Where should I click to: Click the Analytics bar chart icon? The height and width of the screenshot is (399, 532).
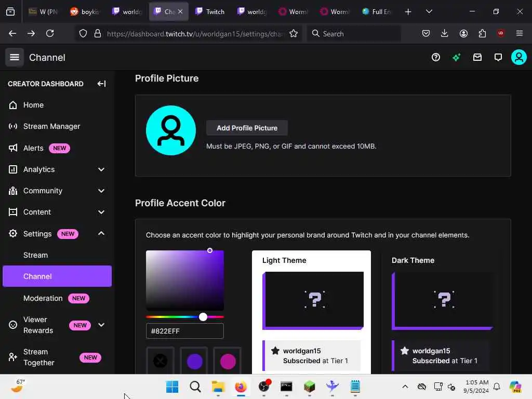(13, 169)
